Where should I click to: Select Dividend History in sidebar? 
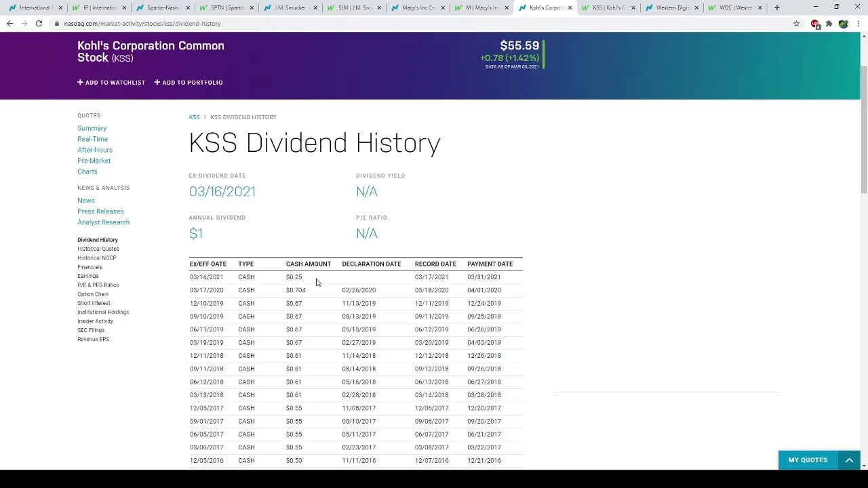[x=98, y=240]
